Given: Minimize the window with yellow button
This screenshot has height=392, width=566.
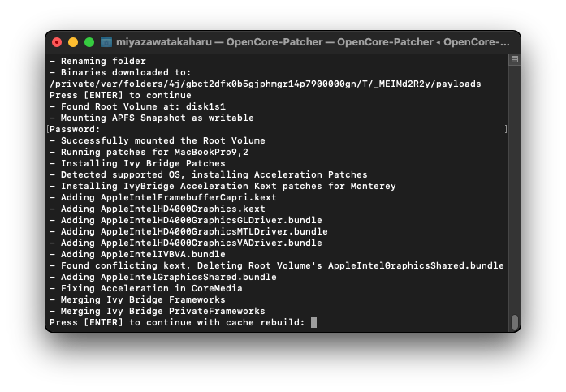Looking at the screenshot, I should pyautogui.click(x=73, y=42).
